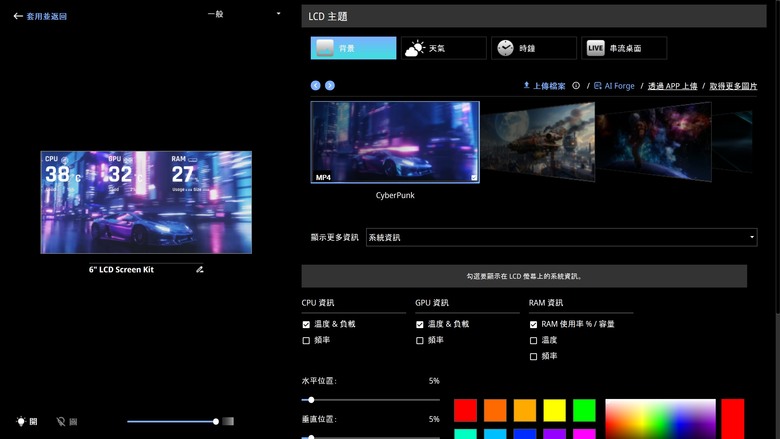Toggle CPU 溫度 & 負載 checkbox
The image size is (780, 439).
pos(306,325)
